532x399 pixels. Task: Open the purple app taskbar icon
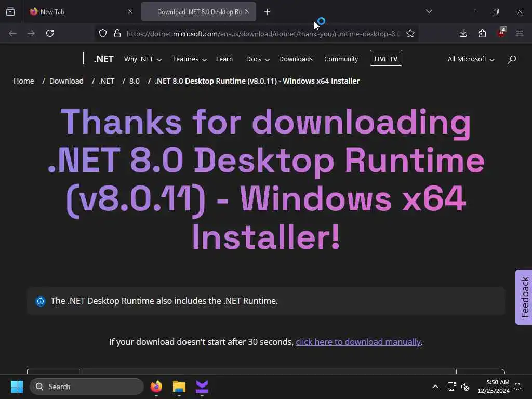pyautogui.click(x=202, y=387)
